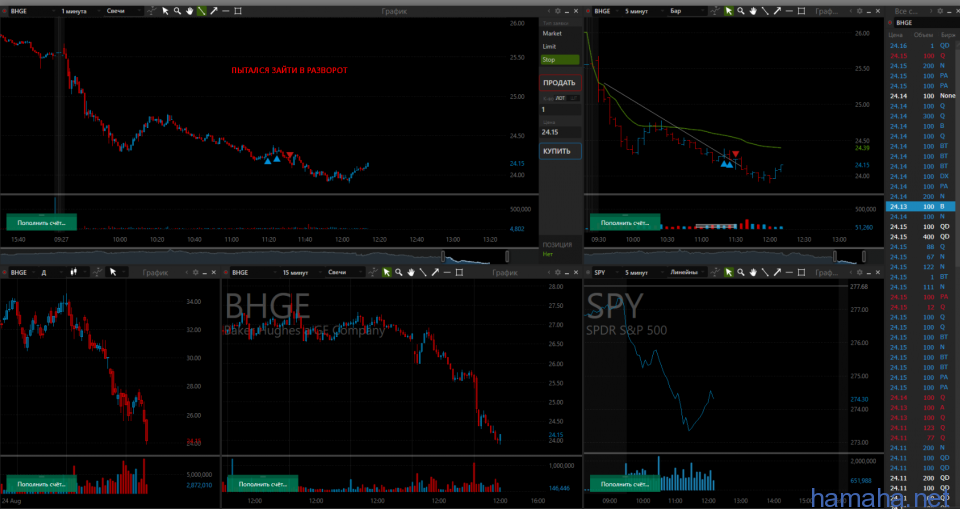Select Stop order type
The height and width of the screenshot is (509, 960).
[x=560, y=60]
